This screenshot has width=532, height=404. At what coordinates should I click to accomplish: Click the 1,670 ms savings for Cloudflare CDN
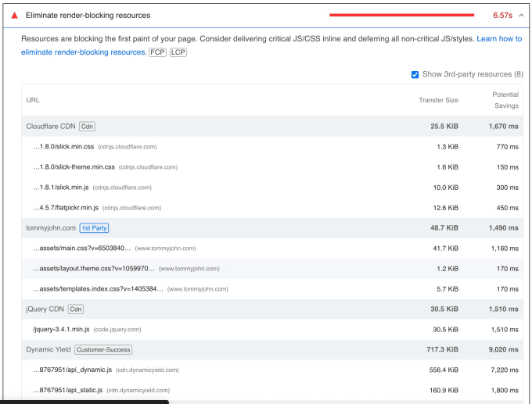click(504, 127)
